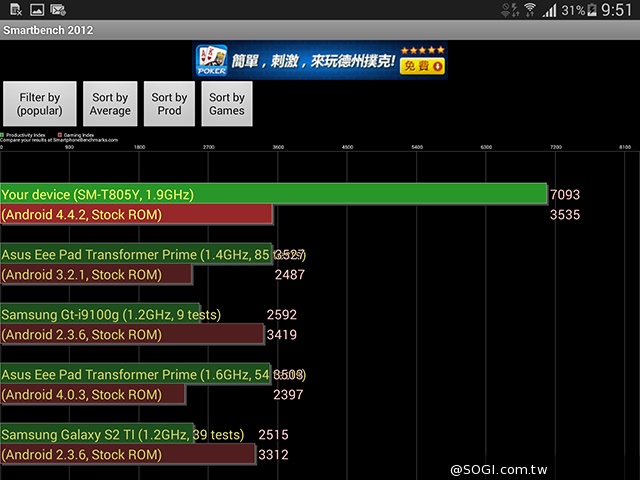This screenshot has height=480, width=640.
Task: Click the orange free button in ad
Action: pyautogui.click(x=423, y=67)
